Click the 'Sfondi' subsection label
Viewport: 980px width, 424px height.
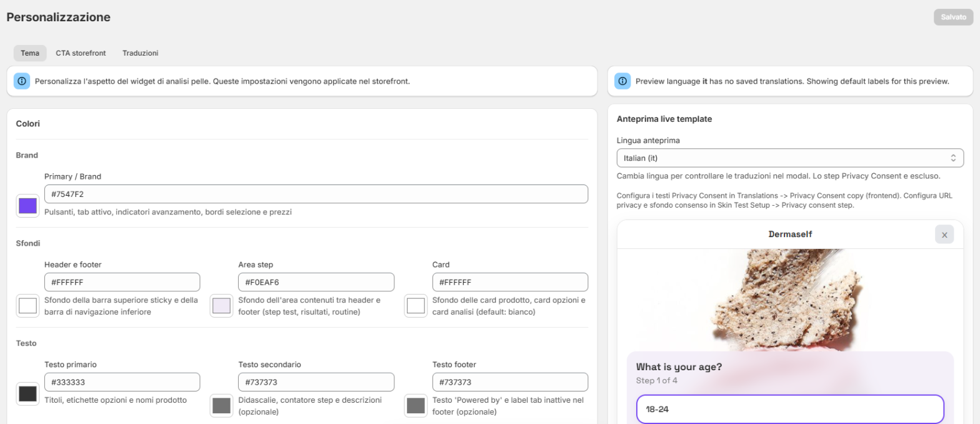[28, 243]
